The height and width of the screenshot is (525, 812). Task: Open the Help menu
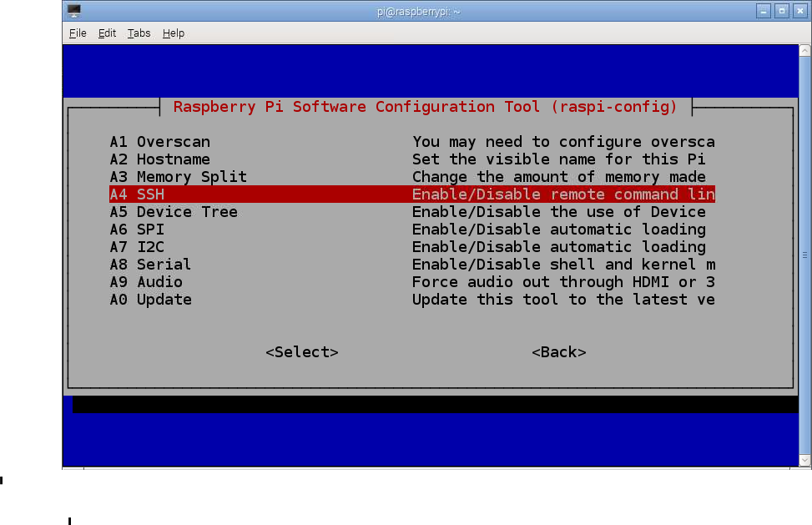(174, 33)
